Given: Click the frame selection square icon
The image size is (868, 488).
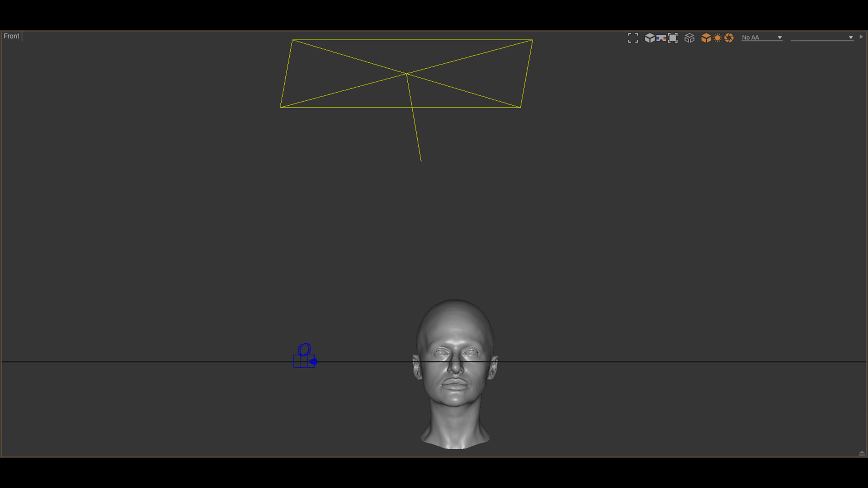Looking at the screenshot, I should click(x=673, y=38).
